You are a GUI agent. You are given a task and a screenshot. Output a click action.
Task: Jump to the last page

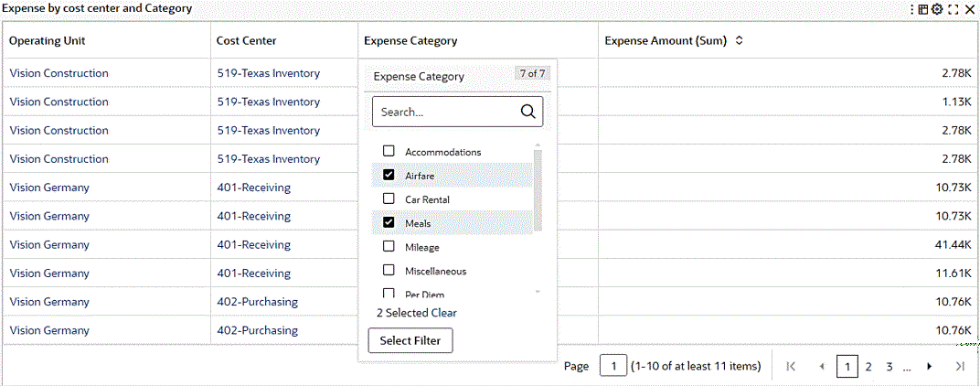click(x=960, y=367)
